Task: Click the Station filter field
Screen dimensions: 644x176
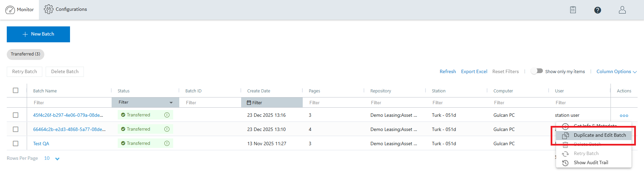Action: click(x=456, y=103)
